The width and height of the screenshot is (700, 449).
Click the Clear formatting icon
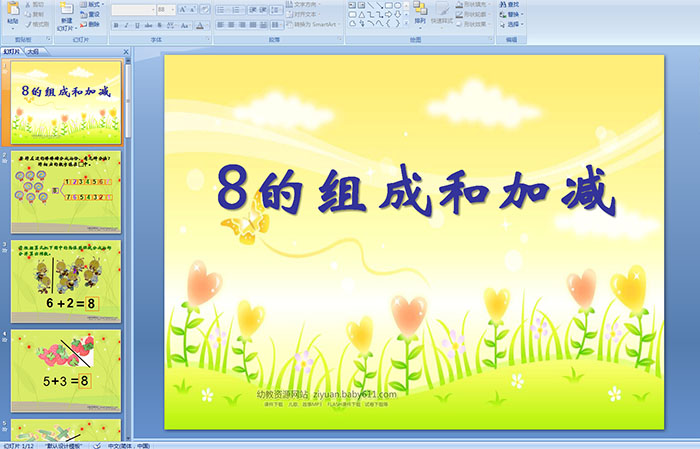(x=202, y=9)
